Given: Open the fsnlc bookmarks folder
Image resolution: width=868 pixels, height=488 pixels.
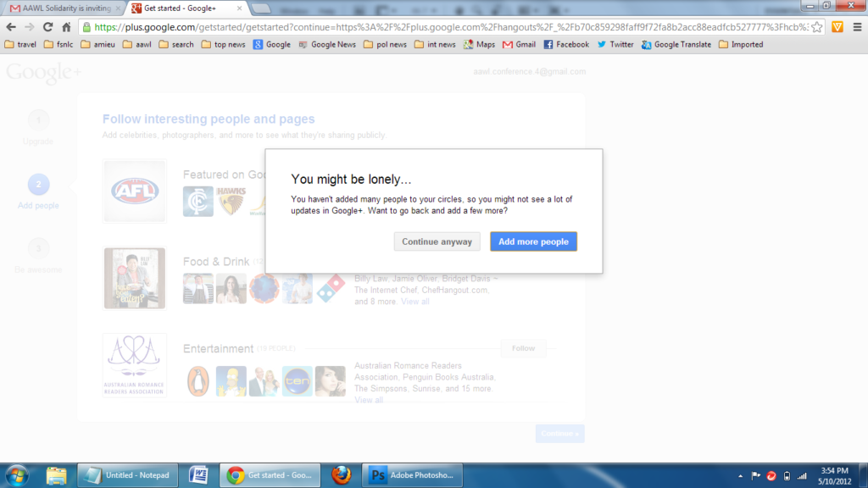Looking at the screenshot, I should (x=58, y=44).
